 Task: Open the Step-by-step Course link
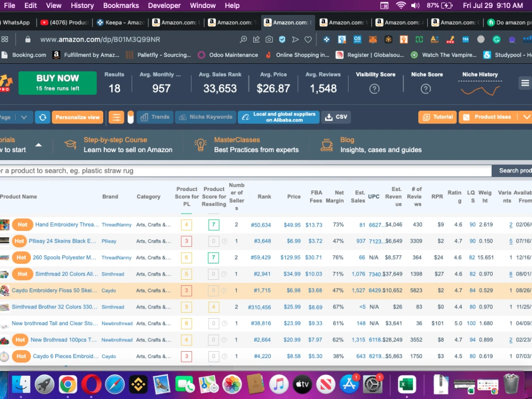click(x=115, y=140)
